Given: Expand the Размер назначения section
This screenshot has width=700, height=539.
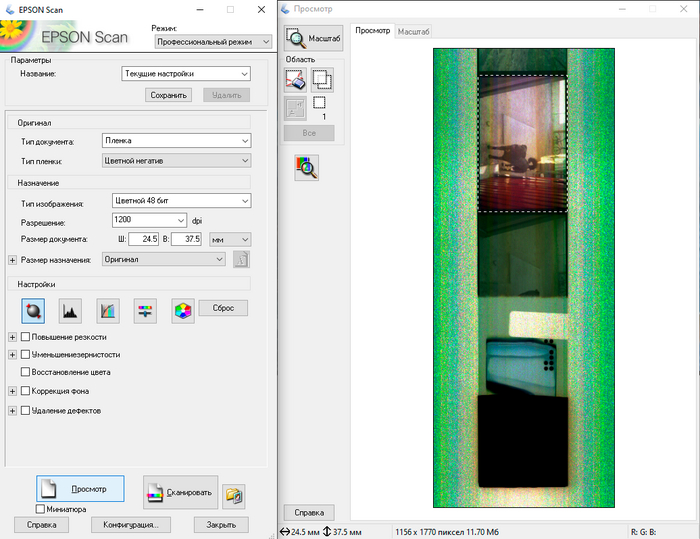Looking at the screenshot, I should click(x=13, y=260).
